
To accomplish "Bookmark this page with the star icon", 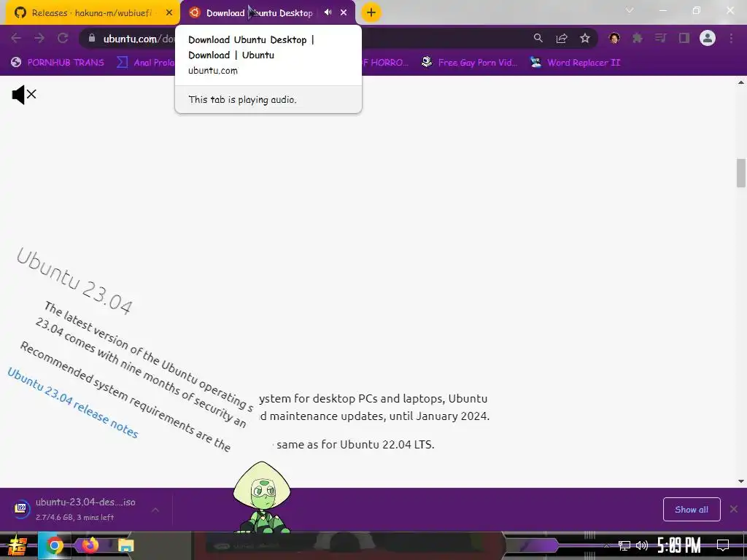I will pos(585,38).
